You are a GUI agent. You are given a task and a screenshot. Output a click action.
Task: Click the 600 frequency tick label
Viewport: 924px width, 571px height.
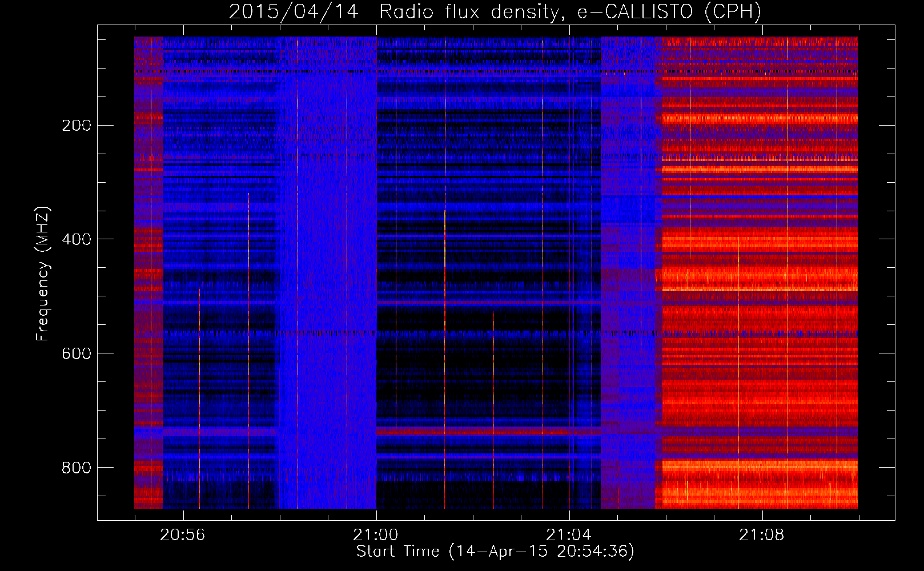pyautogui.click(x=77, y=353)
